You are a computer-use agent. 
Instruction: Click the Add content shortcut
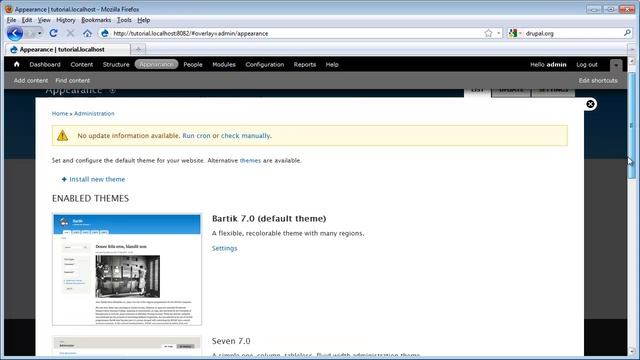tap(31, 80)
